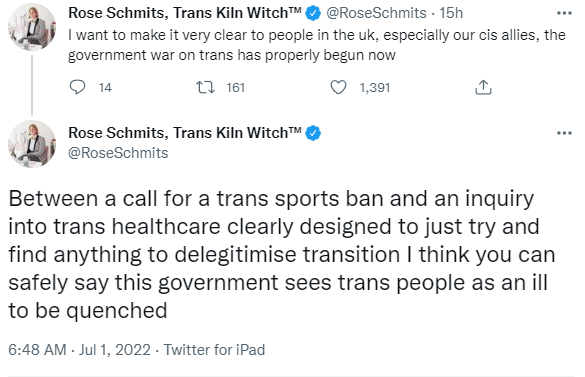Open more options on the second tweet
This screenshot has height=377, width=585.
click(x=564, y=133)
